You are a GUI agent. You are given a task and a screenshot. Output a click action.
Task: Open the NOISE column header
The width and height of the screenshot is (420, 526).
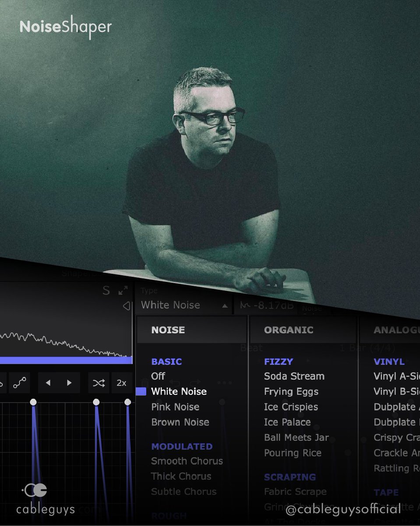[191, 330]
